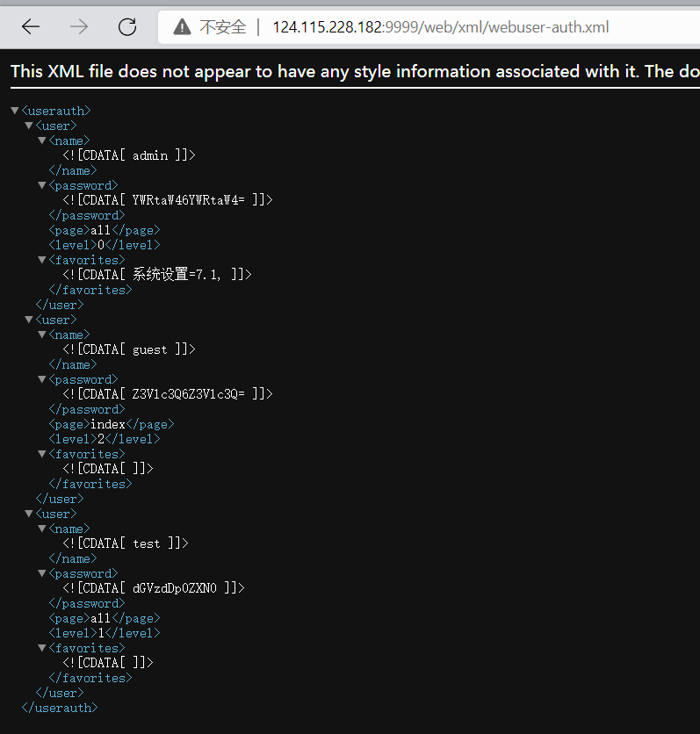Click the Z3V1c3Q6Z3V1c3Q= password value
Screen dimensions: 700x734
(168, 394)
